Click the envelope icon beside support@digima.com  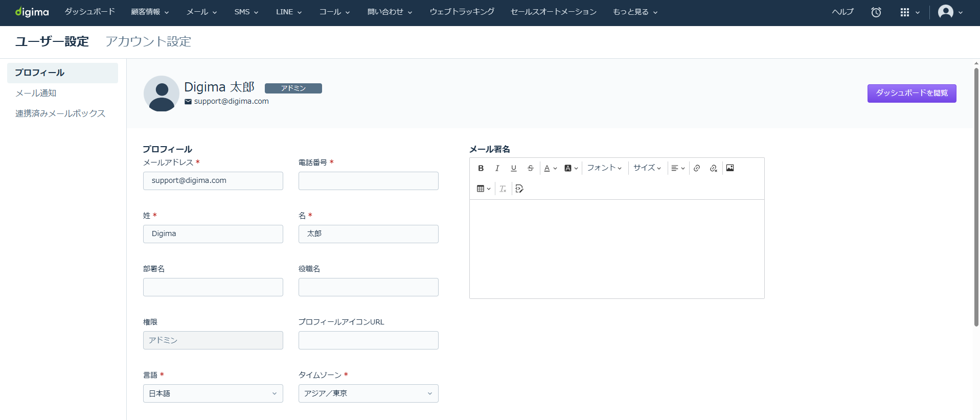click(188, 102)
